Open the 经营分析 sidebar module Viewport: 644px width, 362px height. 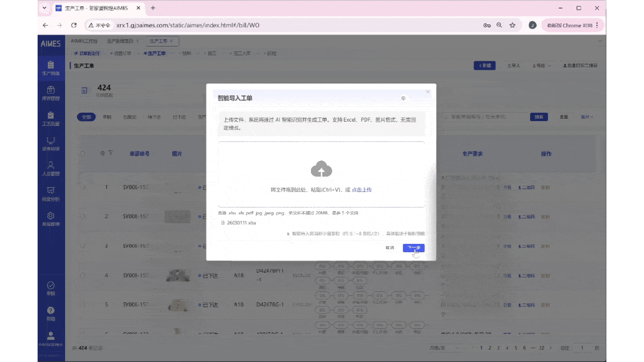[x=51, y=194]
